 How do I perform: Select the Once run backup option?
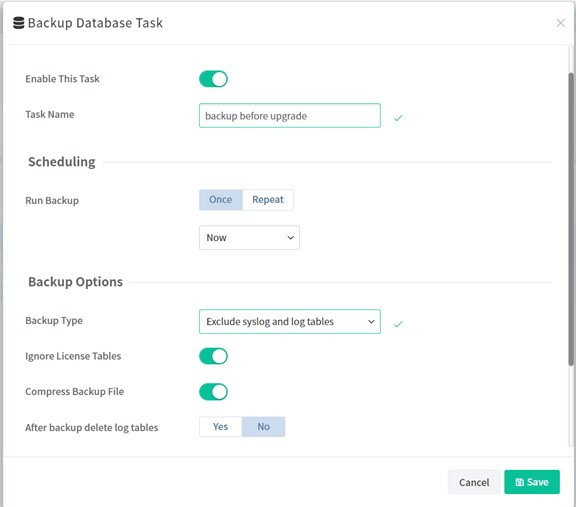221,200
